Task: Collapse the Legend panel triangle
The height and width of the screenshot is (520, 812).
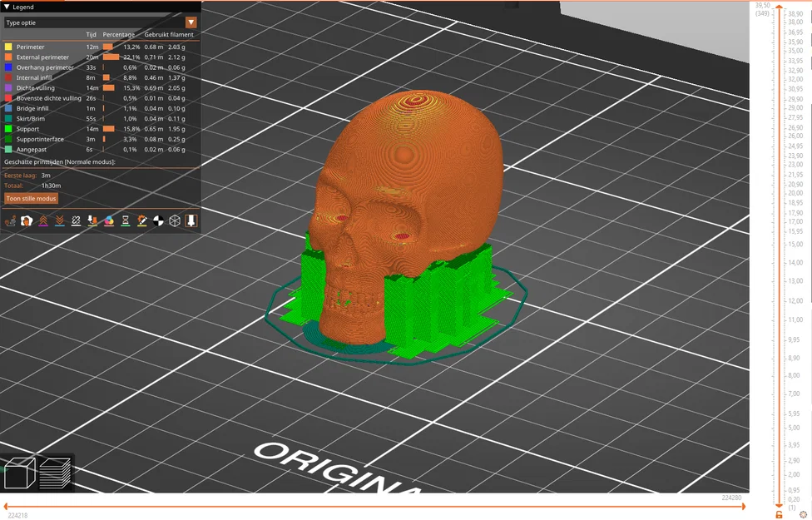Action: (7, 7)
